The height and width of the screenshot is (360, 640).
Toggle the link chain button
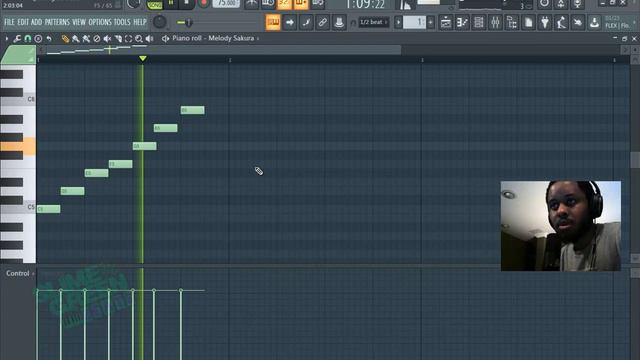(x=322, y=22)
